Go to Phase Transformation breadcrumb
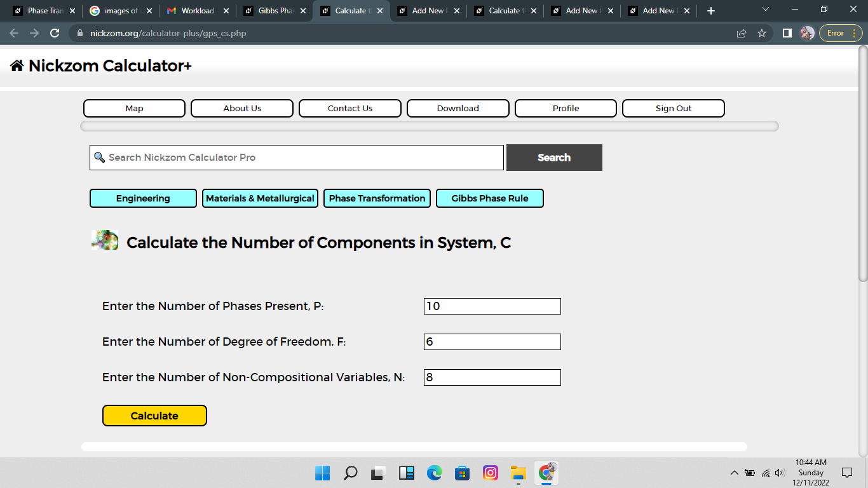 pos(377,198)
